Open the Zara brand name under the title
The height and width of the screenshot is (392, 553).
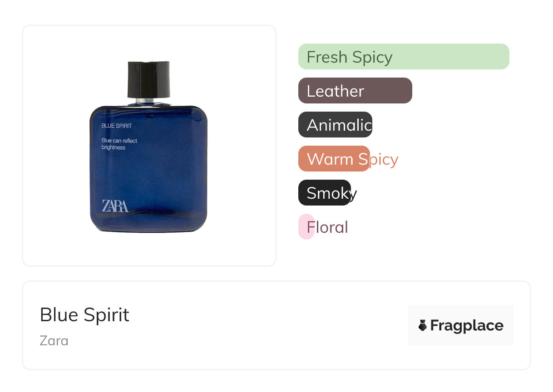[54, 340]
